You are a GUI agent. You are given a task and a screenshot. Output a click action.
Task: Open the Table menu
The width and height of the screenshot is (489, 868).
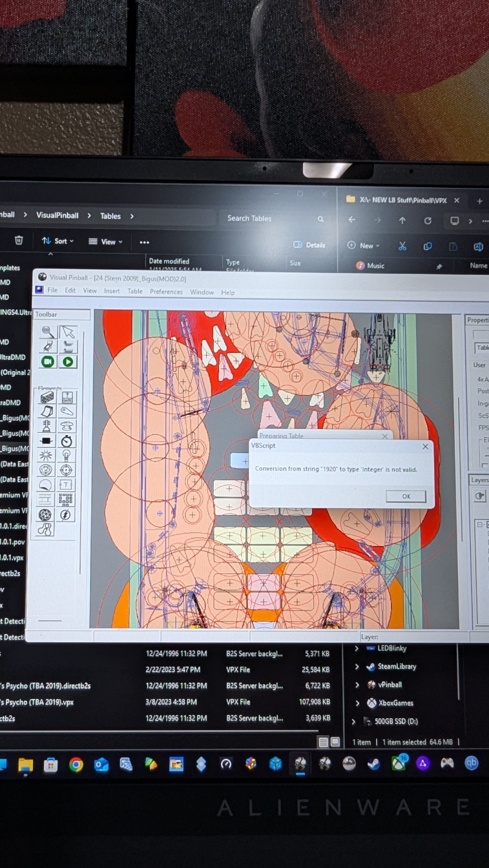pos(135,291)
